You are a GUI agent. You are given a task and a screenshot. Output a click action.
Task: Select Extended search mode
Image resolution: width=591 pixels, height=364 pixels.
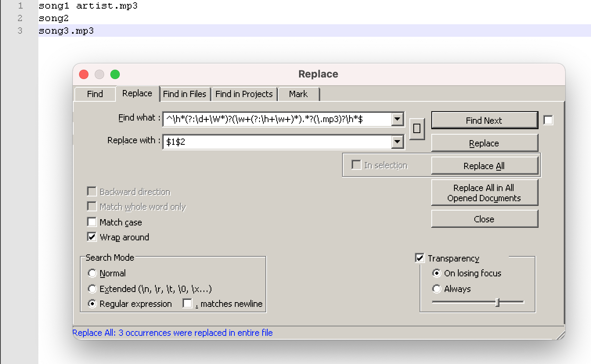click(x=92, y=289)
